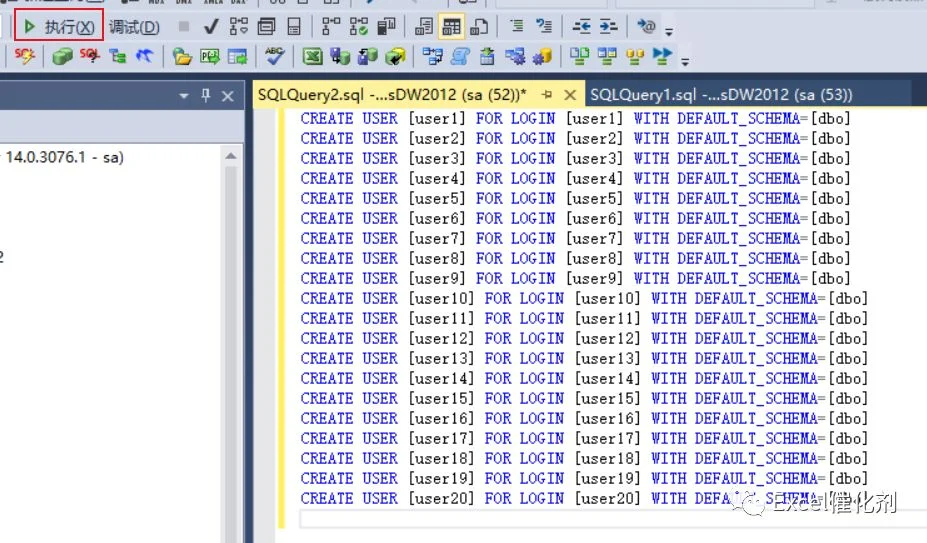927x543 pixels.
Task: Click the ABC spell check icon
Action: (274, 56)
